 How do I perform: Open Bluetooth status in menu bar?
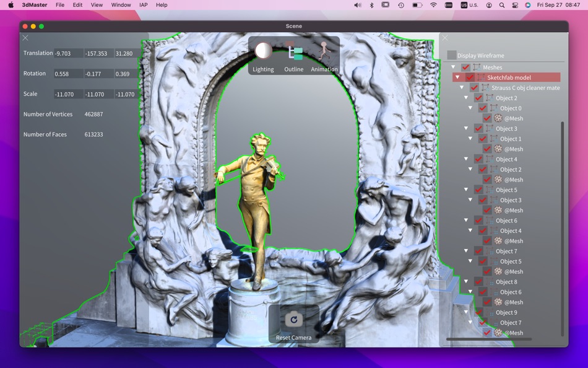[x=371, y=5]
